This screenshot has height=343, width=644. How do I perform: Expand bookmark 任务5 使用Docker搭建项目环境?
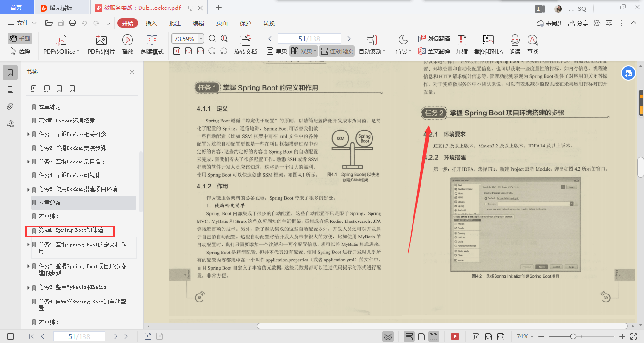29,189
